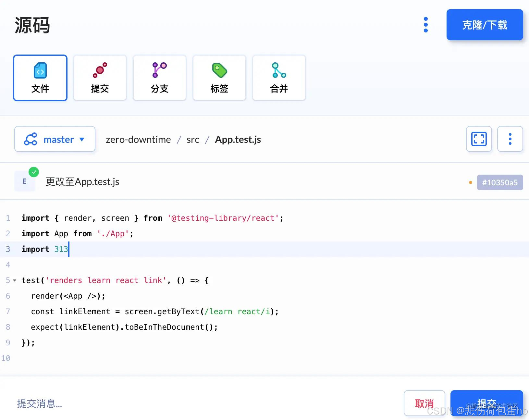
Task: Click App.test.js in breadcrumb
Action: [238, 140]
